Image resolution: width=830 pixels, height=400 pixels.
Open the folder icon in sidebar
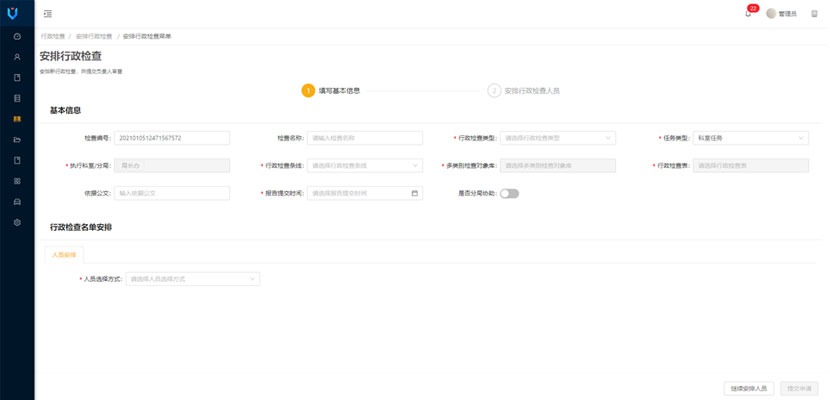click(17, 140)
